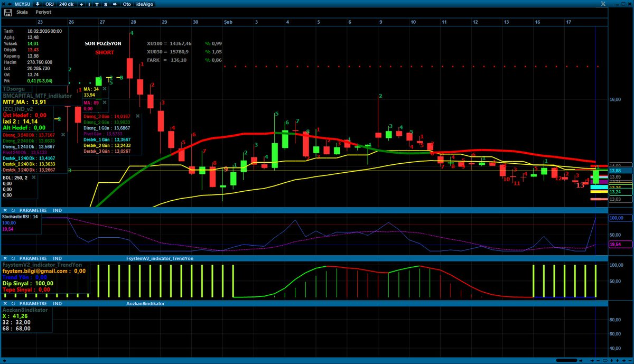The image size is (634, 364).
Task: Refresh the Stochastic RSI panel
Action: point(13,210)
